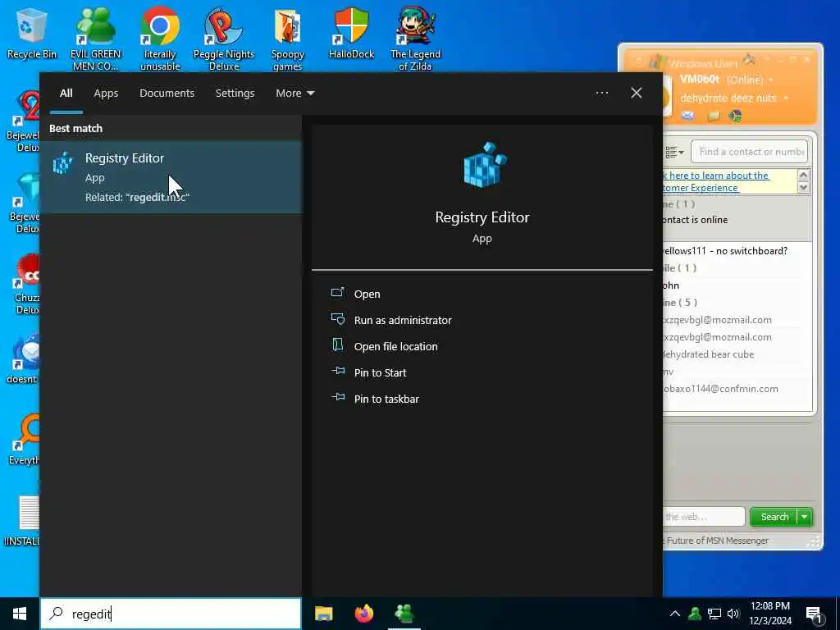The image size is (840, 630).
Task: Open the Messenger status dropdown next to Online
Action: tap(771, 80)
